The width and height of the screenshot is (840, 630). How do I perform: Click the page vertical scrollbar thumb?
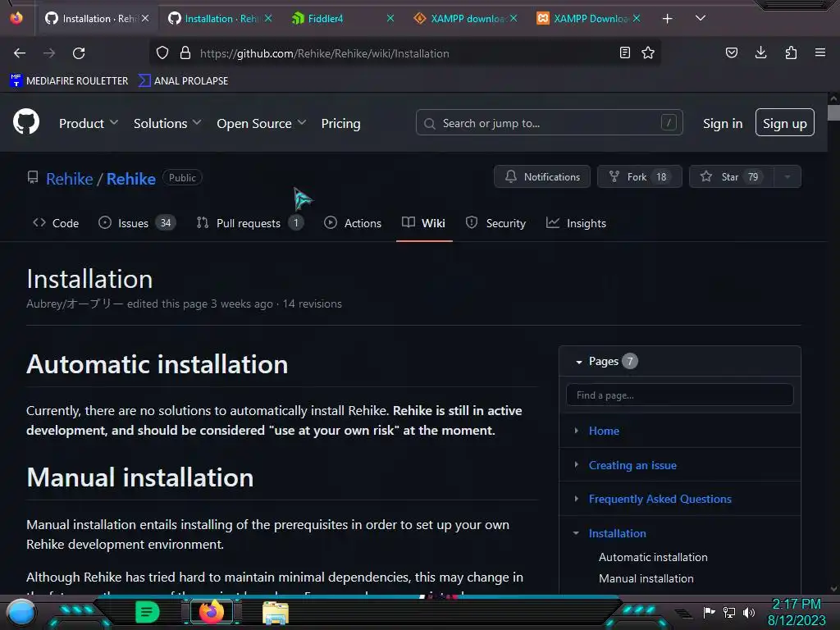[833, 112]
